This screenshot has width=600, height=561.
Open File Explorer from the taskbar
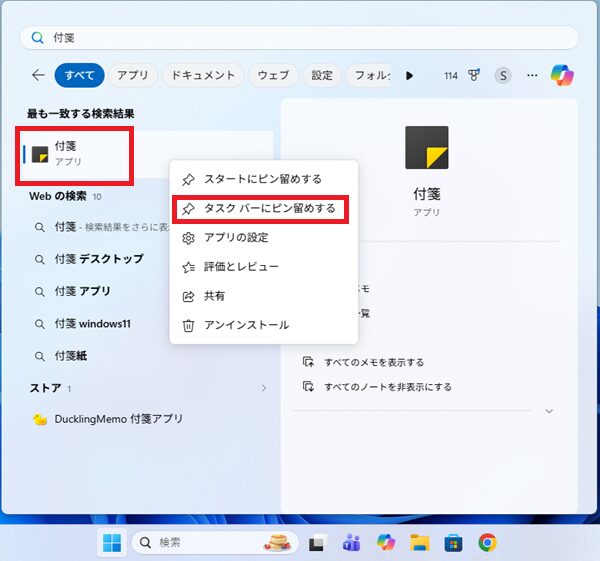coord(420,542)
